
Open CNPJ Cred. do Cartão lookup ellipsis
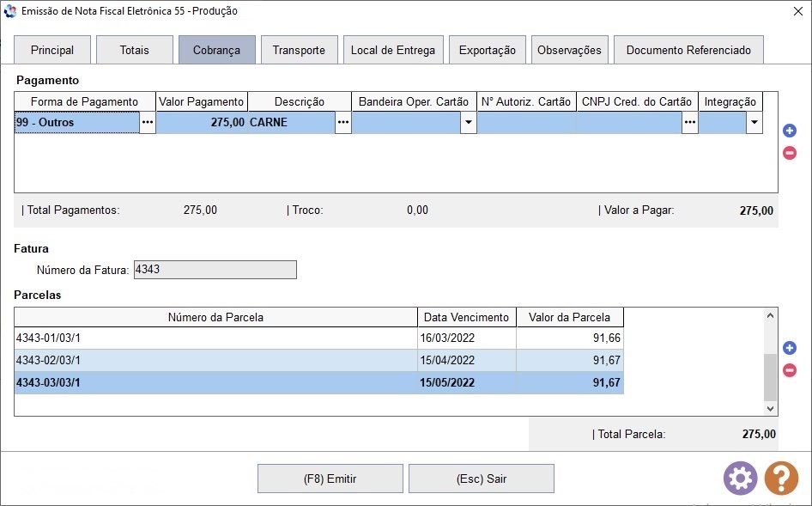pos(689,123)
